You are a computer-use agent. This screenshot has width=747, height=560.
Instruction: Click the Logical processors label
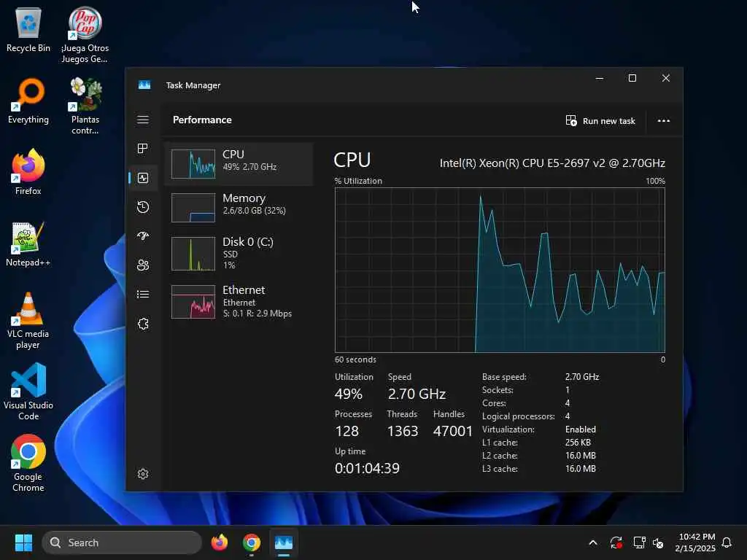[519, 416]
